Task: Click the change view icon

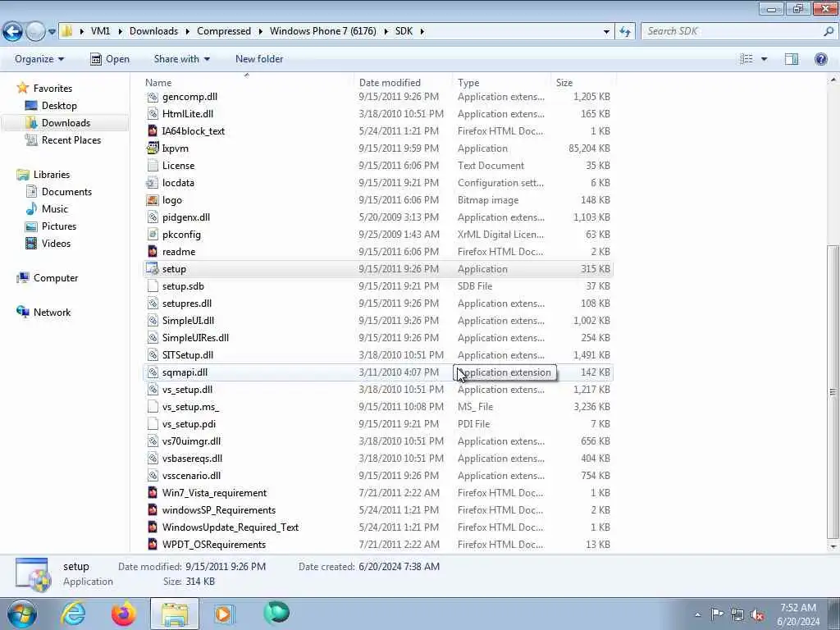Action: point(746,59)
